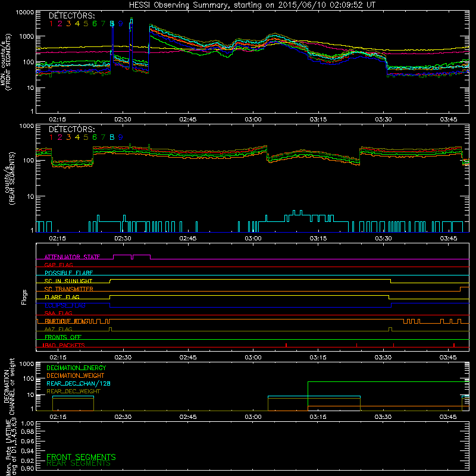
Task: Click the HESSI Observing Summary plot title
Action: click(x=252, y=5)
